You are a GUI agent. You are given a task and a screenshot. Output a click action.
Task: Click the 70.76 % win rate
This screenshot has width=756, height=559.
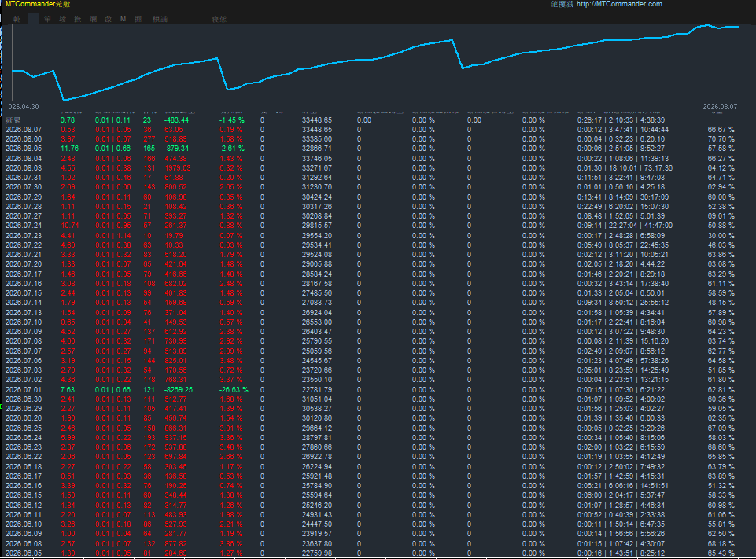point(721,139)
